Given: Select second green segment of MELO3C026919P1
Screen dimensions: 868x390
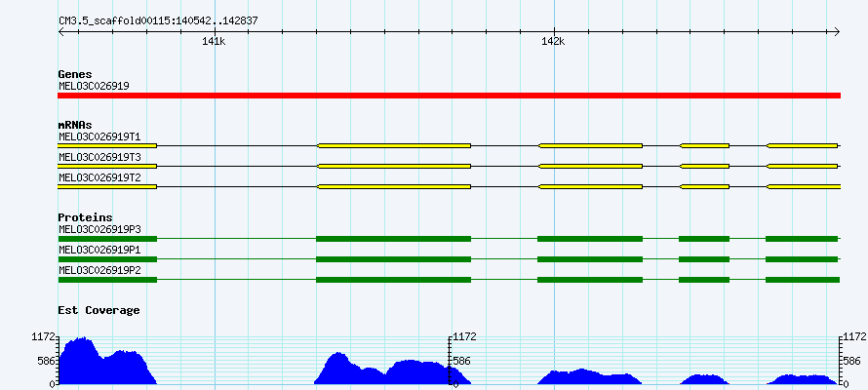Looking at the screenshot, I should pos(394,259).
